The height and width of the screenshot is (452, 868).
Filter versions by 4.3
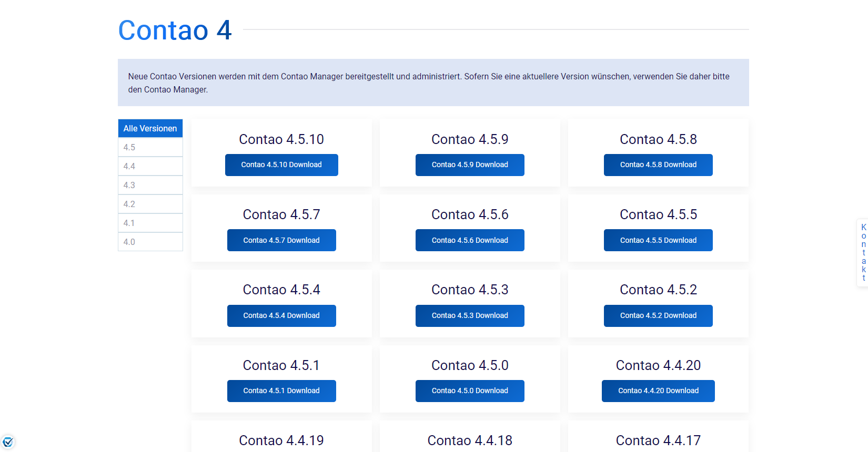pos(150,185)
